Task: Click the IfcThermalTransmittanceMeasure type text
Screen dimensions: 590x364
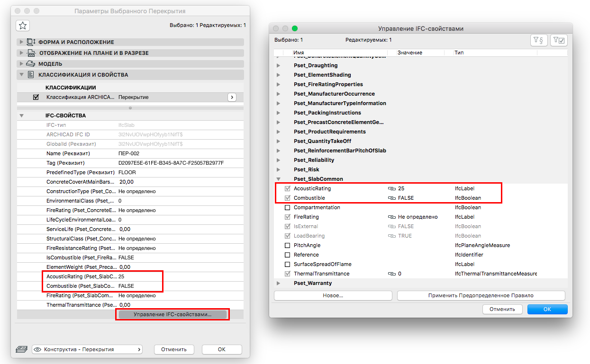Action: coord(496,274)
